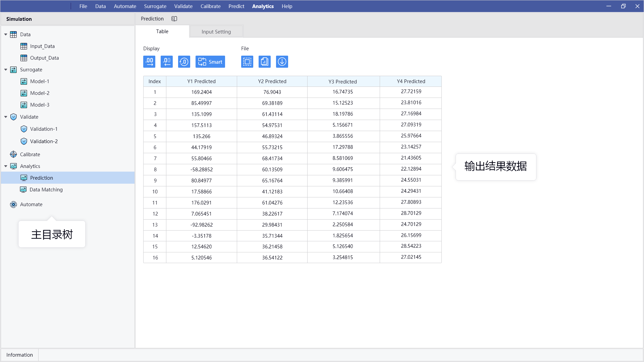This screenshot has width=644, height=362.
Task: Click row index 16
Action: tap(155, 258)
